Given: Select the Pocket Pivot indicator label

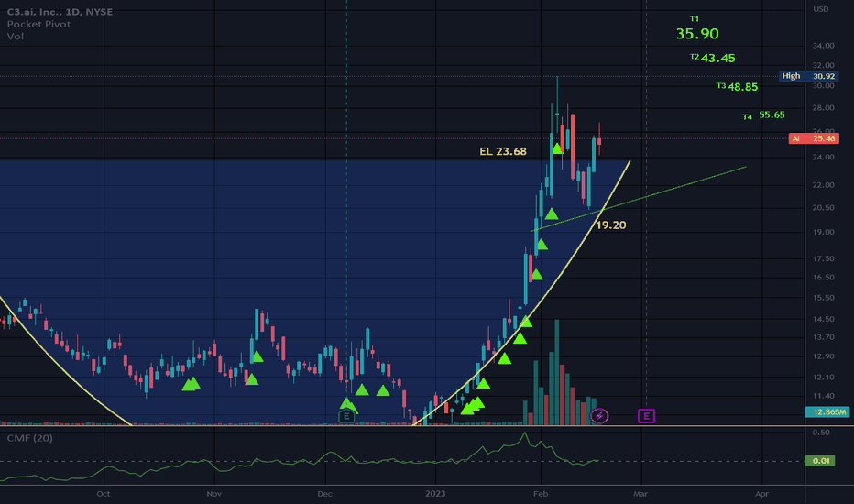Looking at the screenshot, I should 38,24.
